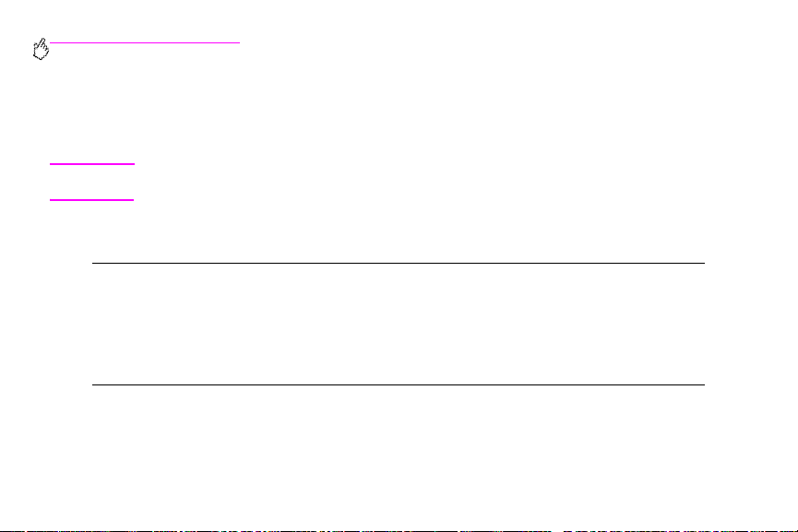Click the pointing hand icon
798x532 pixels.
click(x=41, y=49)
